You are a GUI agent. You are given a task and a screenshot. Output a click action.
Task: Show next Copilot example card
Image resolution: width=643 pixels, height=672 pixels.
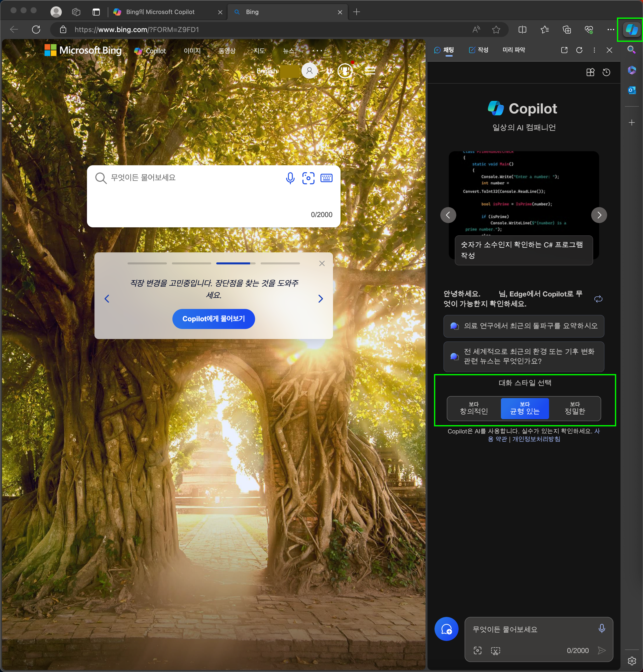pos(599,215)
